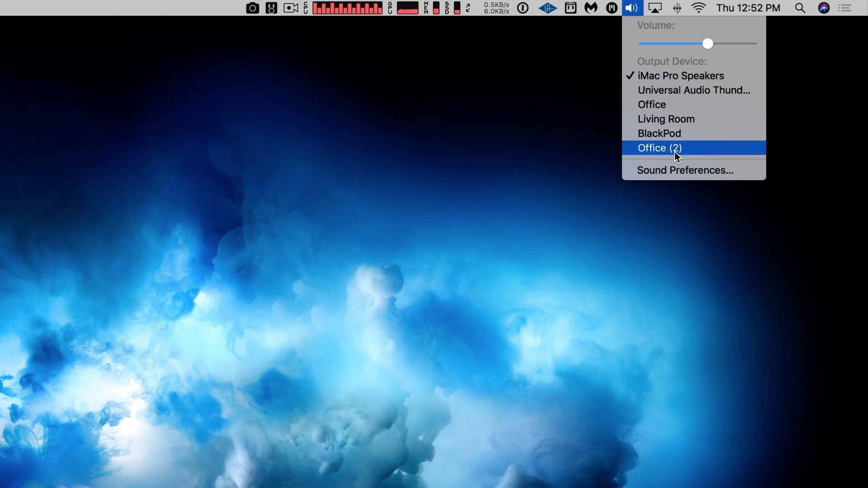Screen dimensions: 868x488
Task: Open the Malwarebytes M icon
Action: tap(591, 8)
